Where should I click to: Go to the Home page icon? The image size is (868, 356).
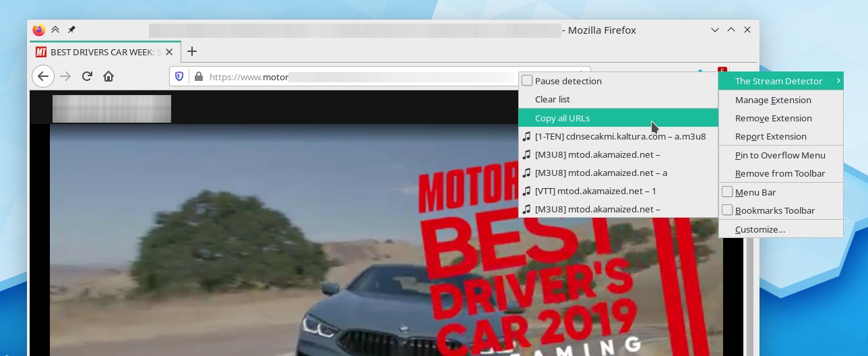tap(108, 76)
